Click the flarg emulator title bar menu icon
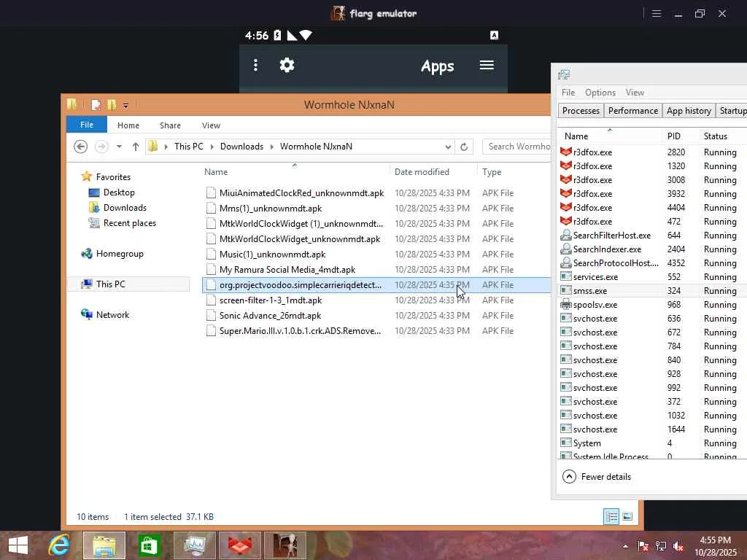 pos(657,13)
